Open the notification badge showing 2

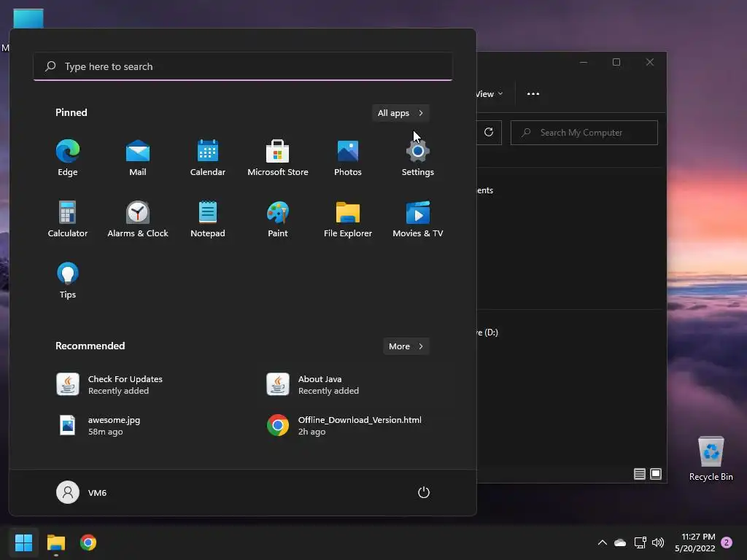point(727,542)
